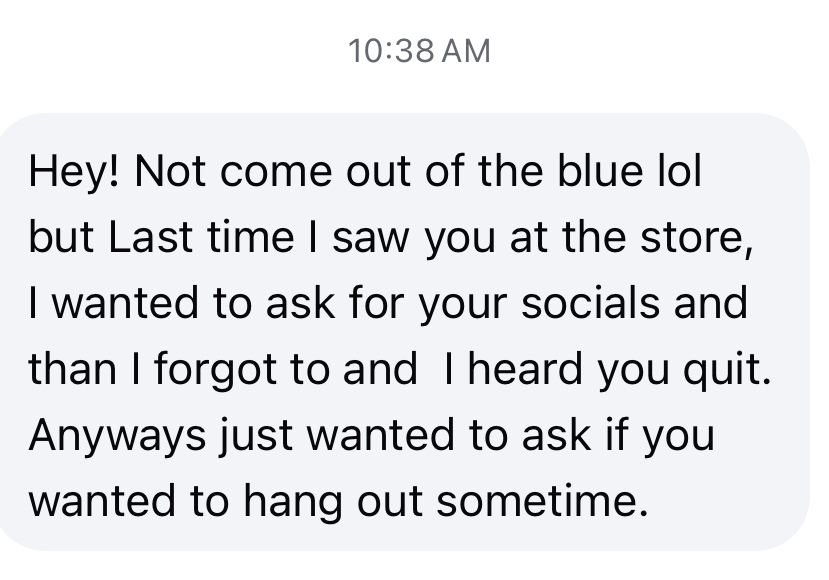Screen dimensions: 829x580
Task: Click the 10:38 AM timestamp
Action: coord(419,51)
